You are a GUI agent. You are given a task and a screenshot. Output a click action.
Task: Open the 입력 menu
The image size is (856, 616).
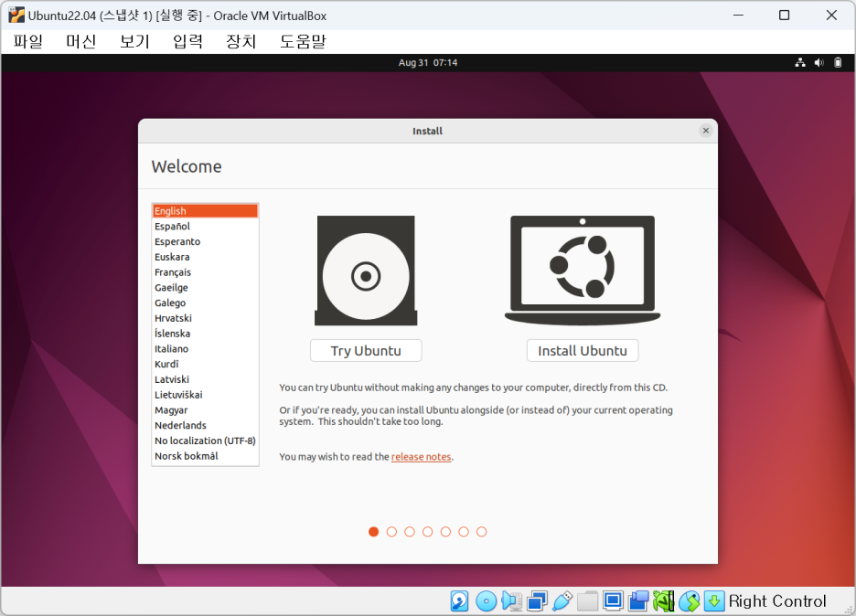coord(187,41)
